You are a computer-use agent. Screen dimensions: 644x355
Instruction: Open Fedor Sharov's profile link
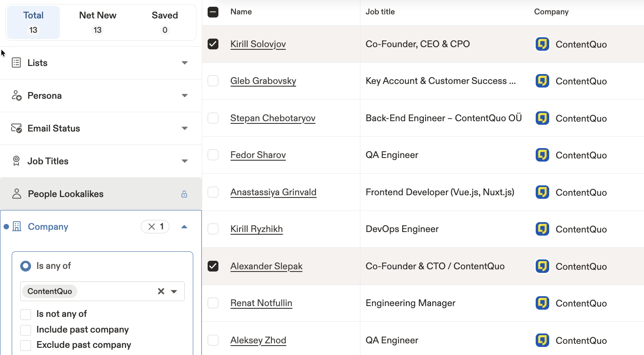pyautogui.click(x=258, y=155)
